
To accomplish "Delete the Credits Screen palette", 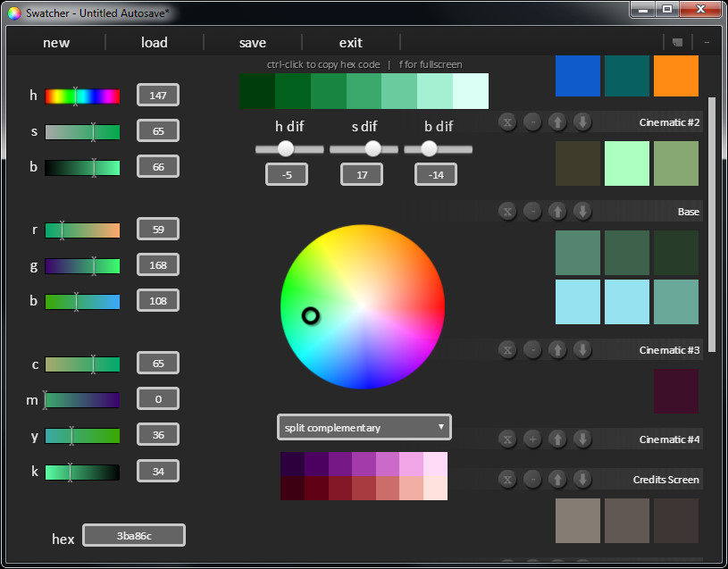I will pos(507,479).
